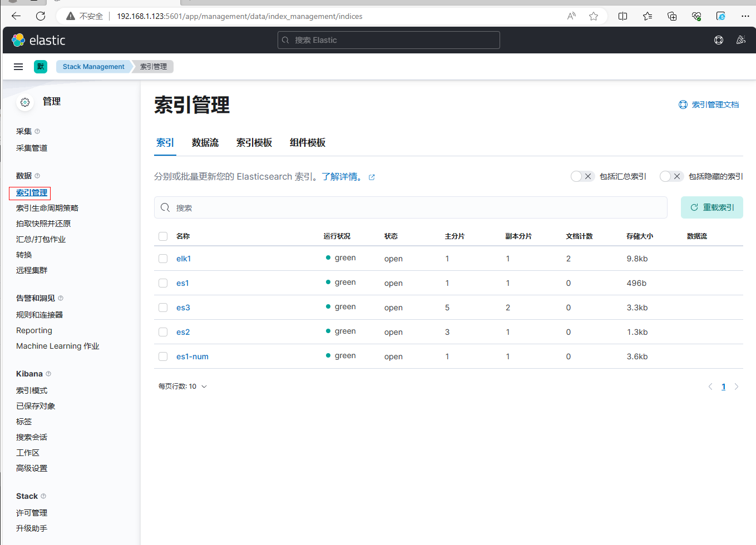
Task: Click the 重载索引 reload button
Action: [711, 207]
